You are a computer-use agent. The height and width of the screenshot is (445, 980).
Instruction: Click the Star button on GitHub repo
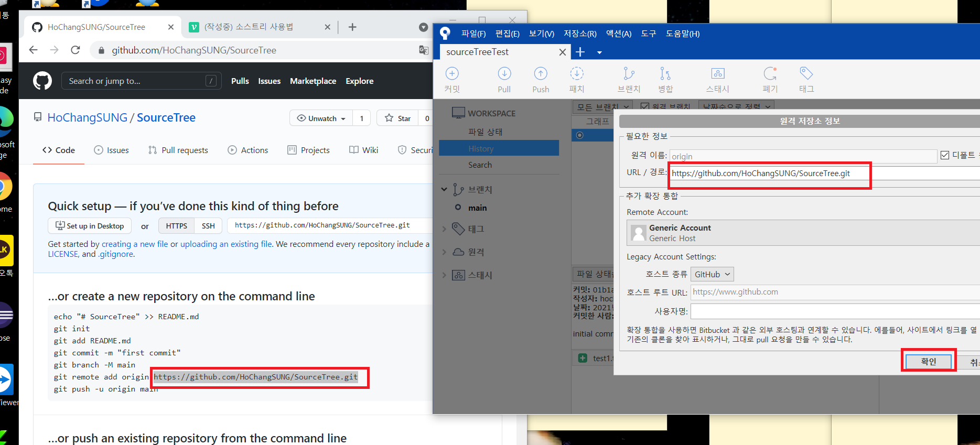tap(397, 118)
